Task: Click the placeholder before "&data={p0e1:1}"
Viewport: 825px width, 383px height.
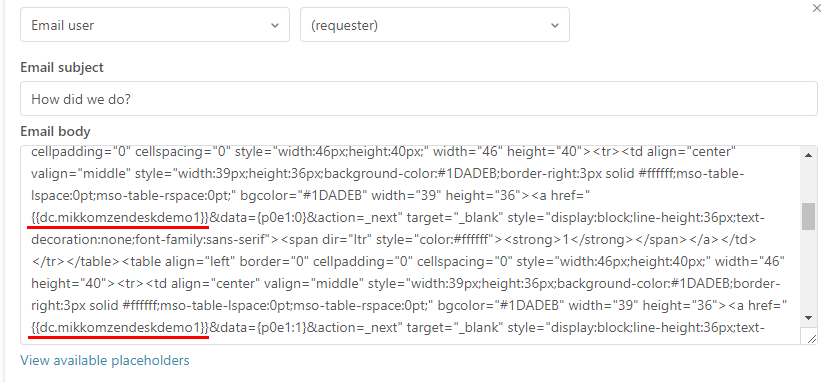Action: [120, 328]
